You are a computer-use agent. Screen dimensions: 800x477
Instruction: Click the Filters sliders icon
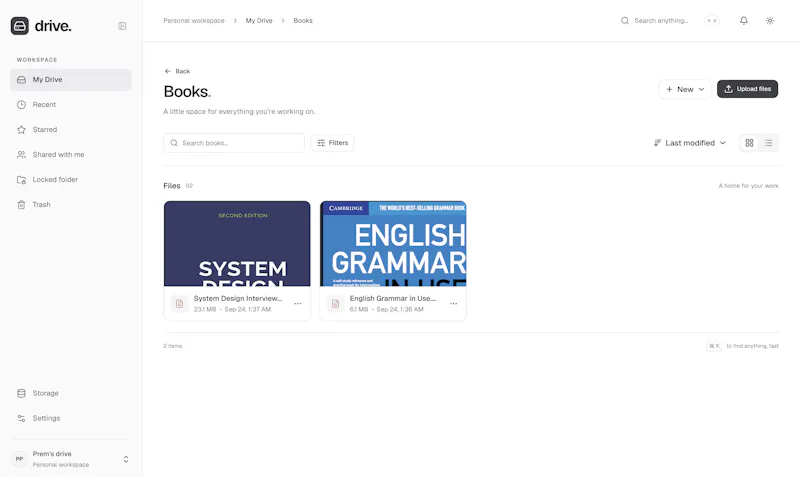point(321,143)
